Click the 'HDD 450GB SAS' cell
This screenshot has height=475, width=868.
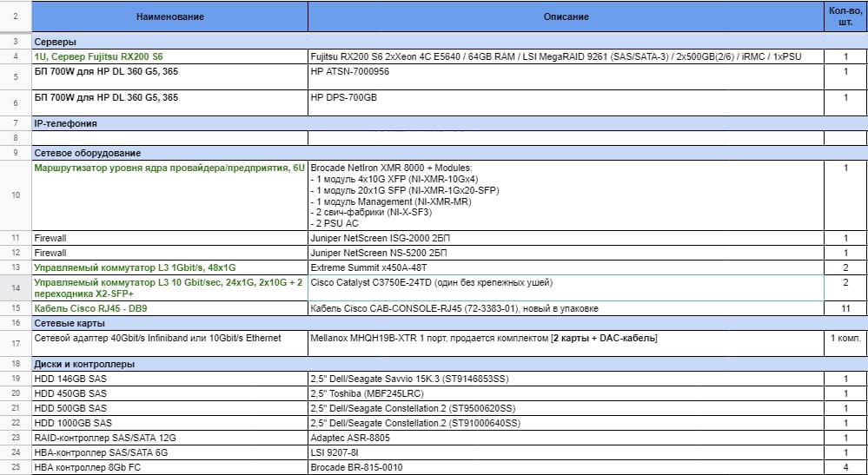tap(170, 393)
